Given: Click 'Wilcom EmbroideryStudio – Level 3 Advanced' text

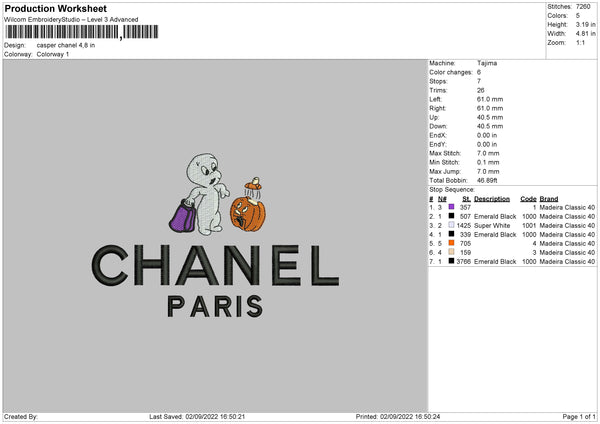Looking at the screenshot, I should pos(71,20).
